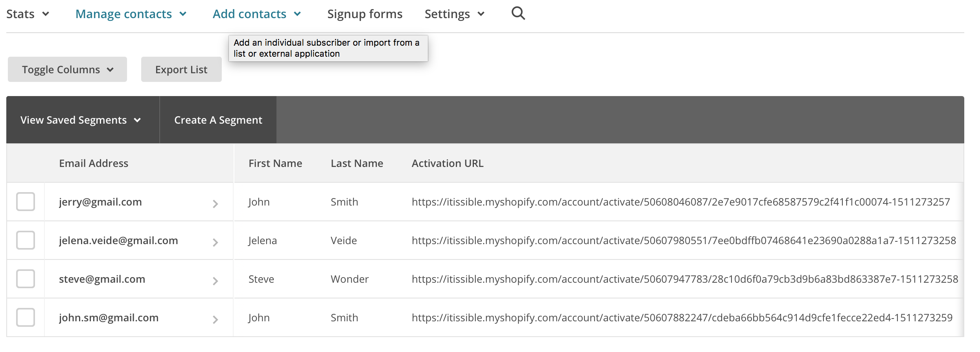This screenshot has width=980, height=352.
Task: Sort by Email Address column header
Action: click(94, 163)
